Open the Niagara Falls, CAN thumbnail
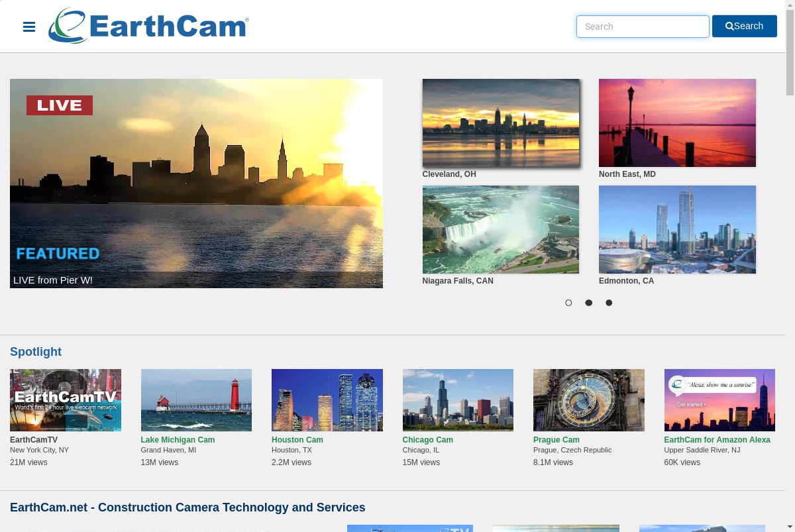This screenshot has width=795, height=532. click(x=501, y=229)
